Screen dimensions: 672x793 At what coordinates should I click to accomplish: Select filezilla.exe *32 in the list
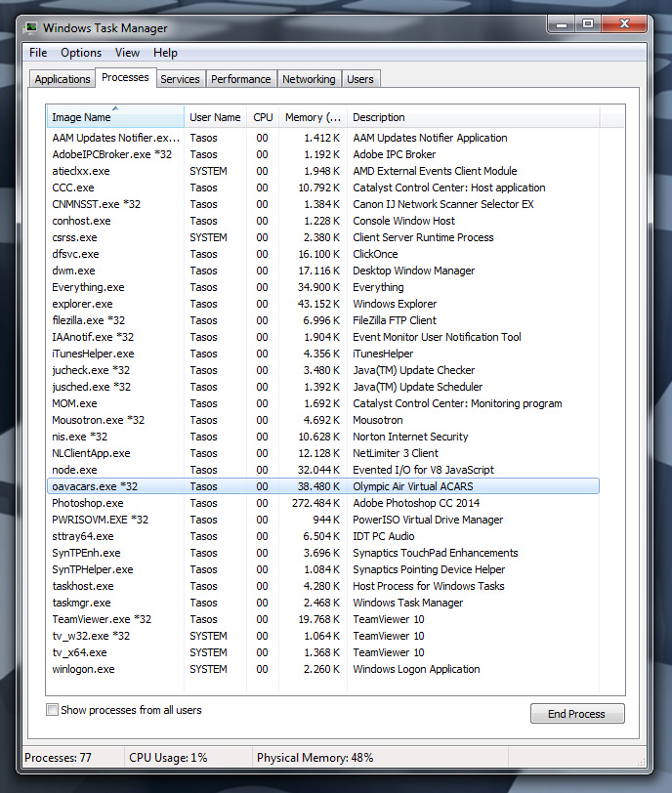[x=323, y=320]
